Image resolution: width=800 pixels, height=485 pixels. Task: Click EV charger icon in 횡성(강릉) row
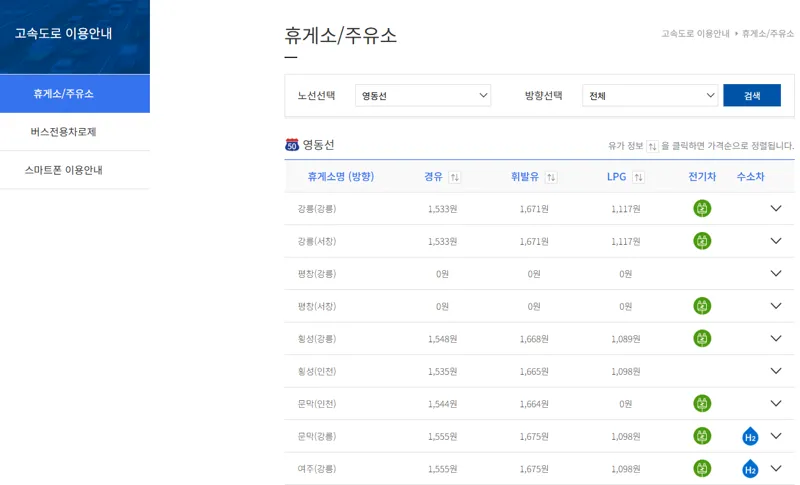[x=702, y=339]
